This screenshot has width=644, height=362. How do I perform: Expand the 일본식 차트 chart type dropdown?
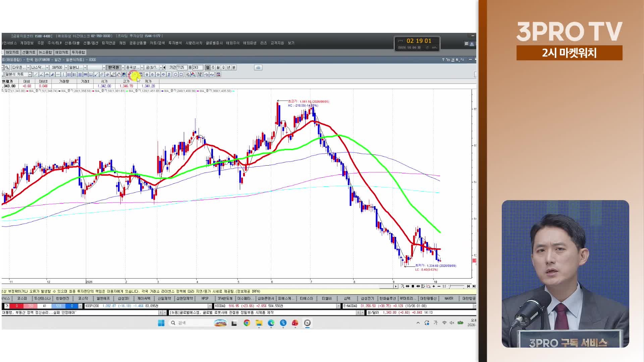click(30, 74)
